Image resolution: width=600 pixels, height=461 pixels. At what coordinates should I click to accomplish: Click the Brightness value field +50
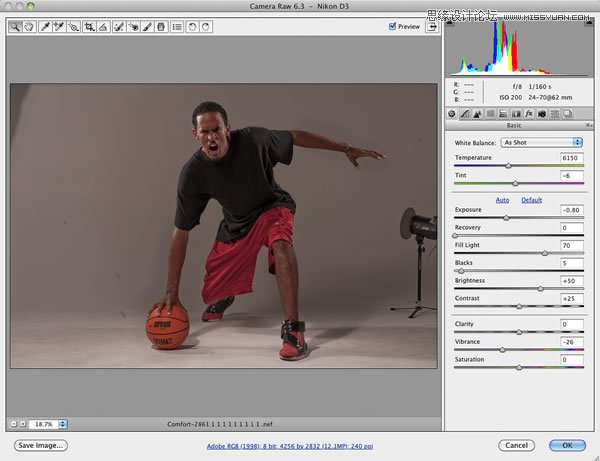572,280
